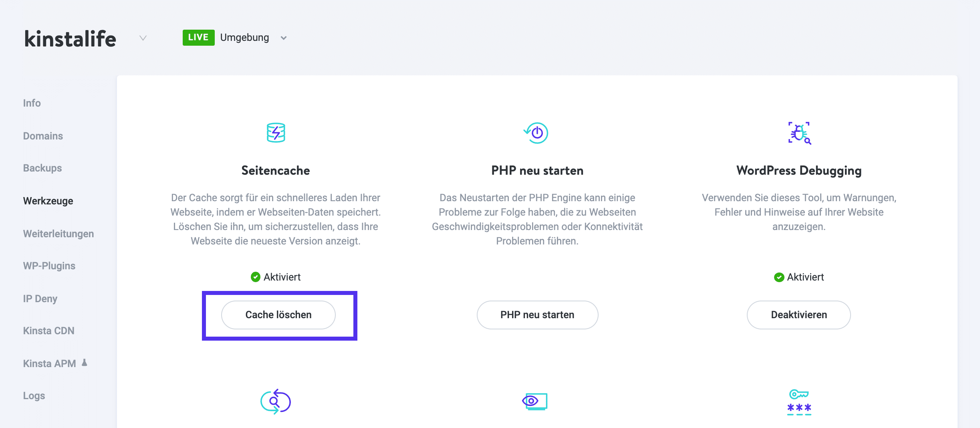
Task: Open the environment switcher chevron next to Umgebung
Action: (x=283, y=38)
